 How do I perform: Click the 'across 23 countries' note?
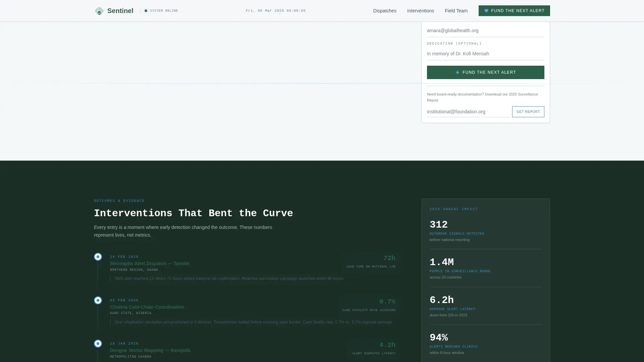tap(446, 277)
